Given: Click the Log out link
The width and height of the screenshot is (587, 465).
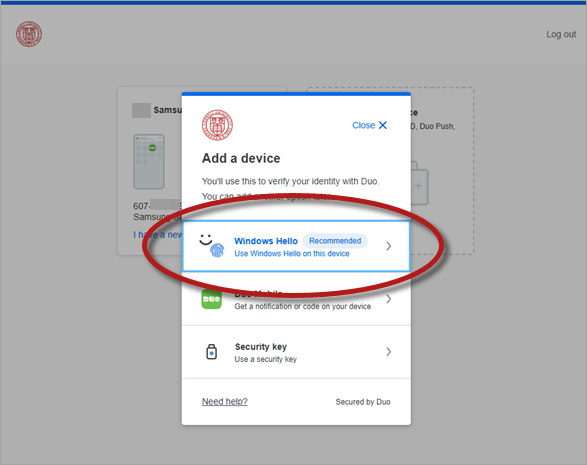Looking at the screenshot, I should tap(561, 34).
